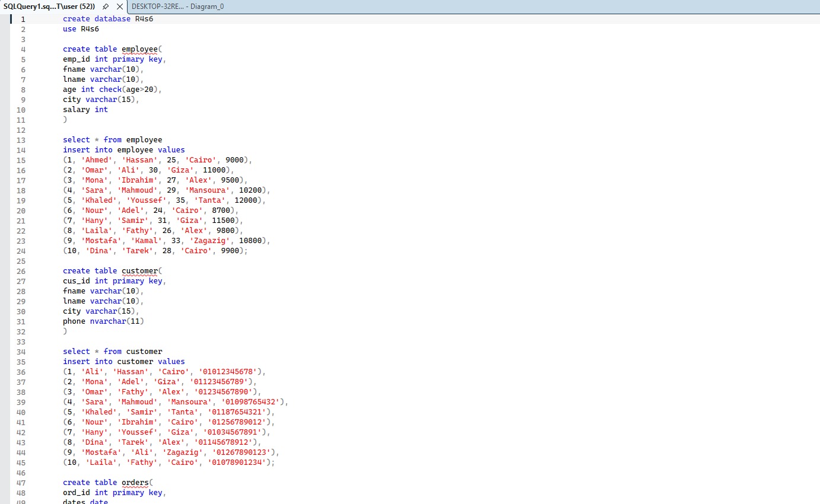Click the 'check' keyword on age column
Screen dimensions: 820x504
coord(110,90)
